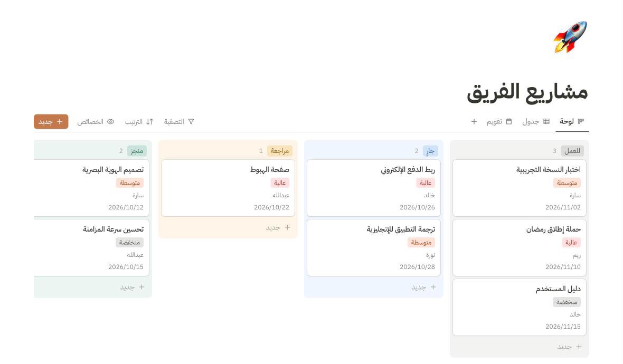Click the جارٍ column status label
The width and height of the screenshot is (623, 364).
[430, 151]
